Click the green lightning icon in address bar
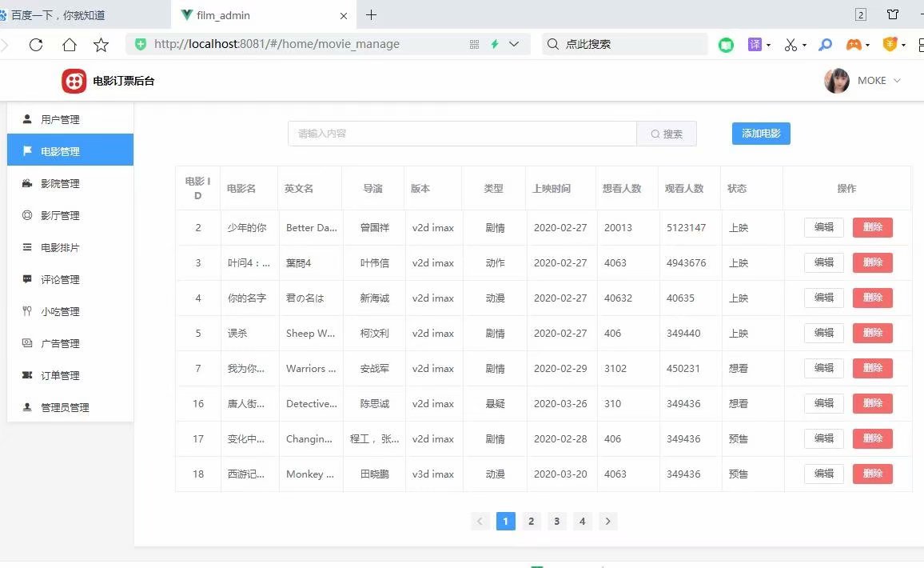 495,44
